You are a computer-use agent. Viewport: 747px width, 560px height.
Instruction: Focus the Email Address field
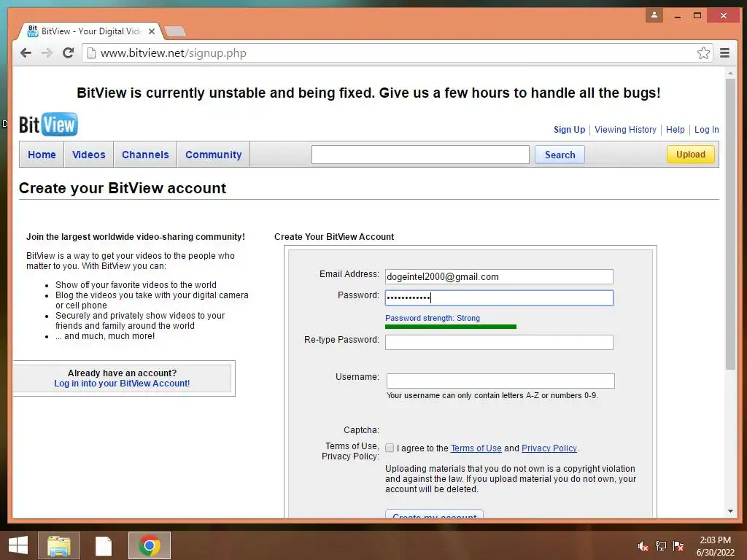coord(499,276)
